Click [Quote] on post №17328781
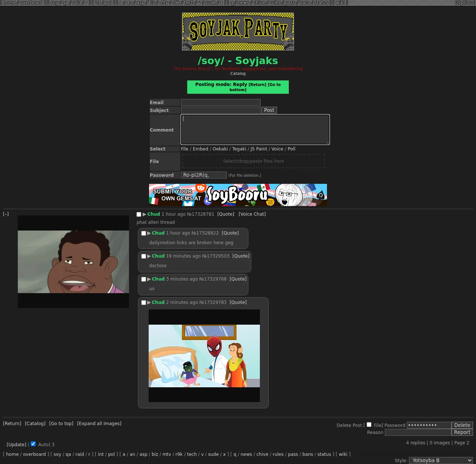This screenshot has width=476, height=464. point(226,214)
